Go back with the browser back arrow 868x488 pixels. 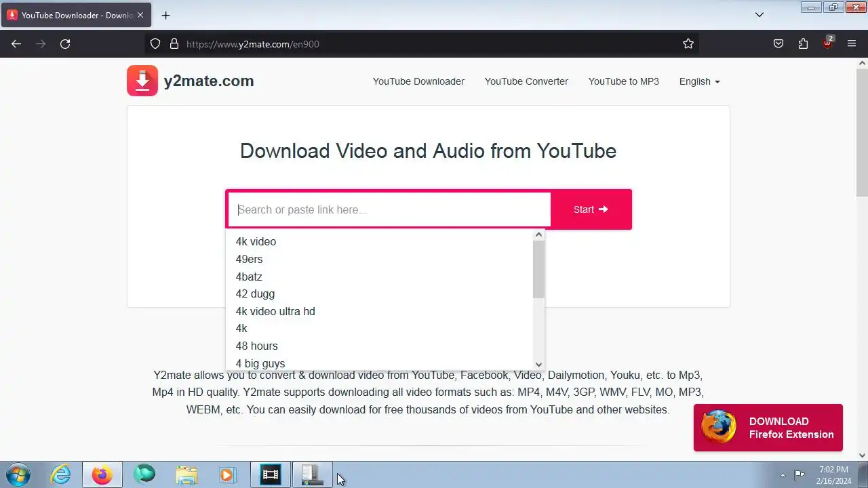point(16,44)
